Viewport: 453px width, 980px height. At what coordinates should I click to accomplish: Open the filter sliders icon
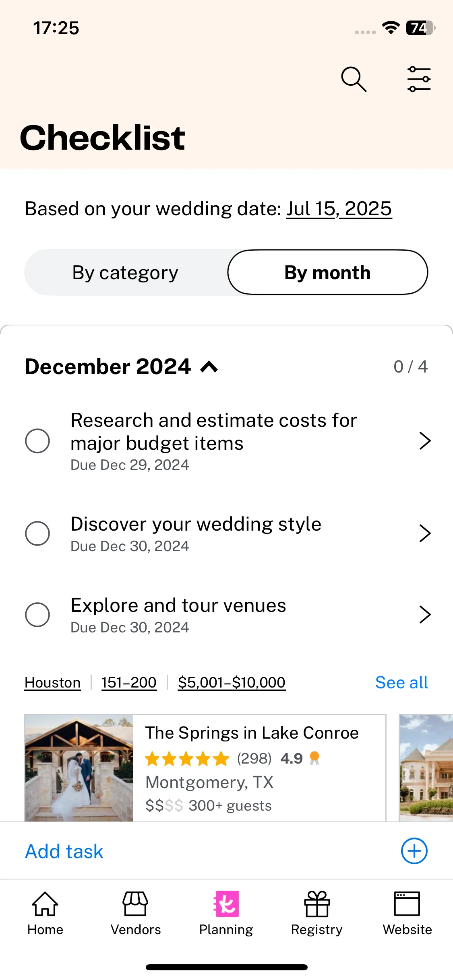click(x=419, y=79)
